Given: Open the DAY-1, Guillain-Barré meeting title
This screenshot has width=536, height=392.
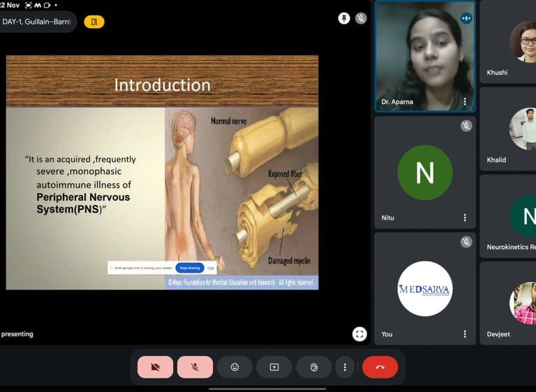Looking at the screenshot, I should coord(36,22).
